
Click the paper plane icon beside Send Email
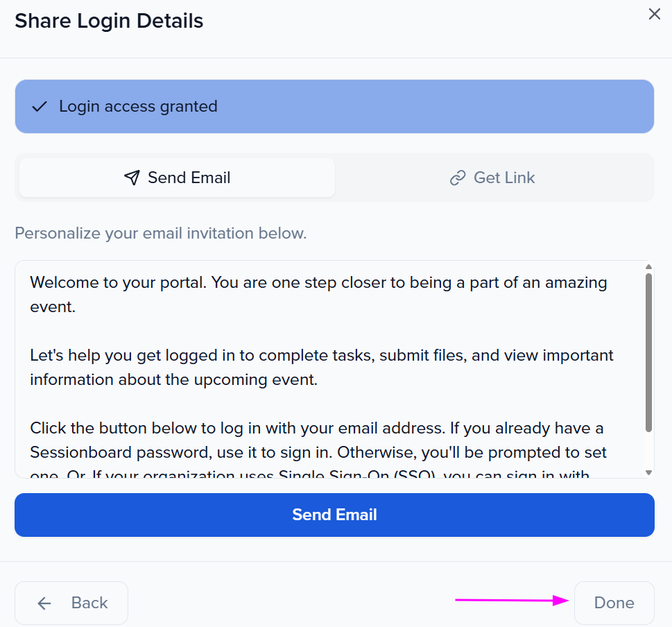132,178
